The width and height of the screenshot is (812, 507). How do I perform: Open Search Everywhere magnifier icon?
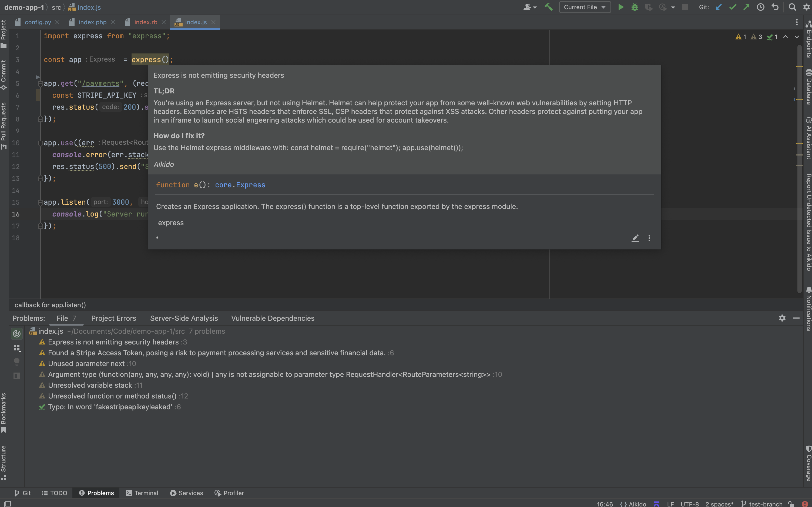(x=792, y=7)
